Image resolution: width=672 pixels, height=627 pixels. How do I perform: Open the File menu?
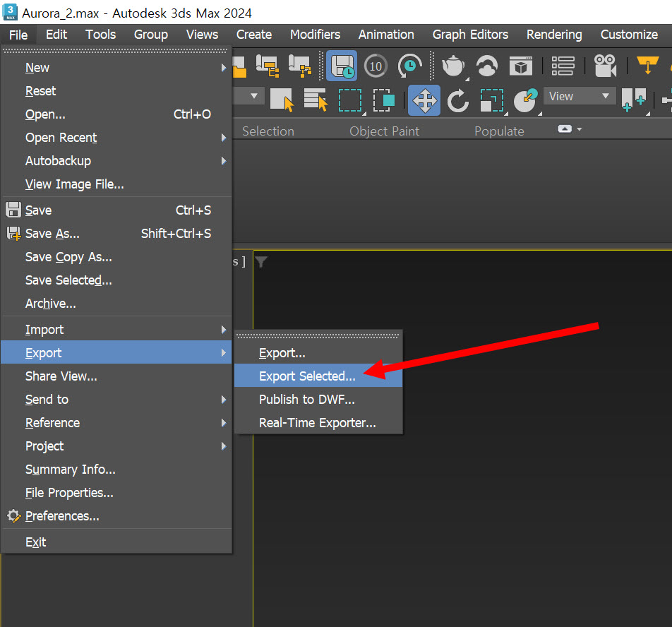[x=18, y=35]
